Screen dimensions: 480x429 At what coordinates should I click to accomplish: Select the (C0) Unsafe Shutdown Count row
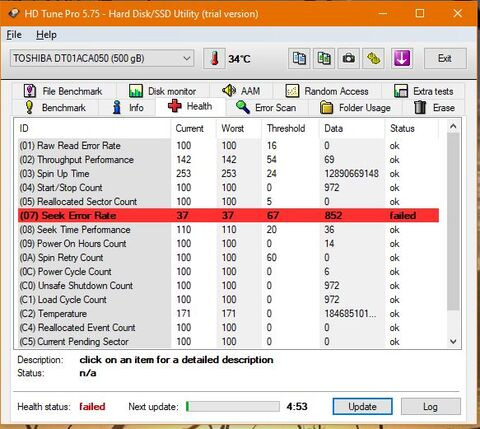(228, 286)
